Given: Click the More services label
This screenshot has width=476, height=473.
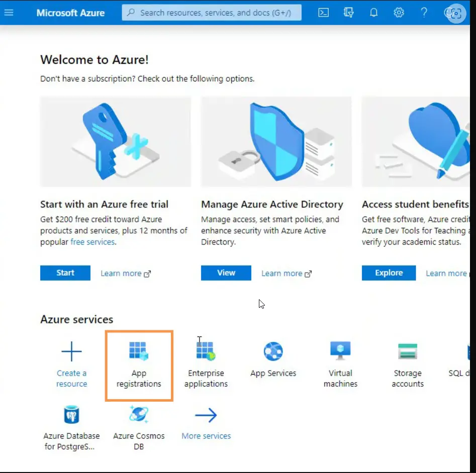Looking at the screenshot, I should pyautogui.click(x=206, y=436).
